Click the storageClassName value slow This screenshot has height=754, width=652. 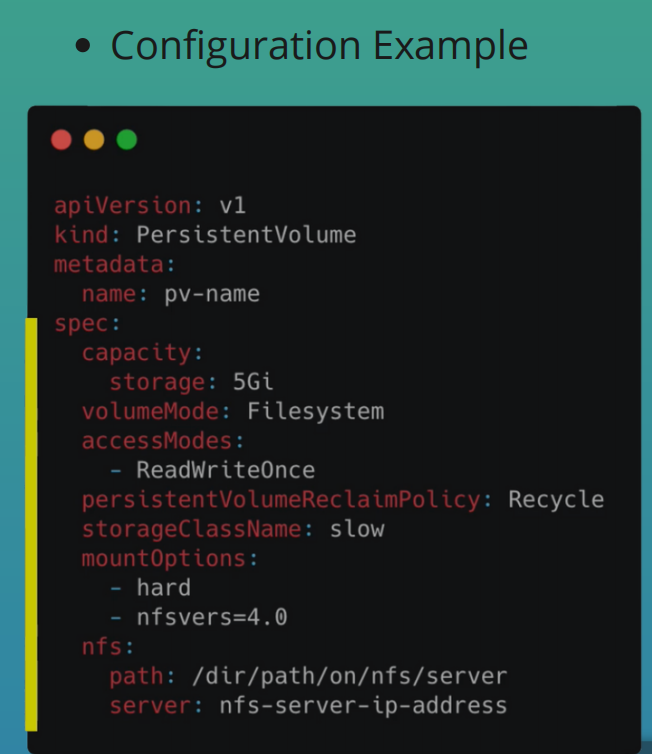[x=357, y=529]
